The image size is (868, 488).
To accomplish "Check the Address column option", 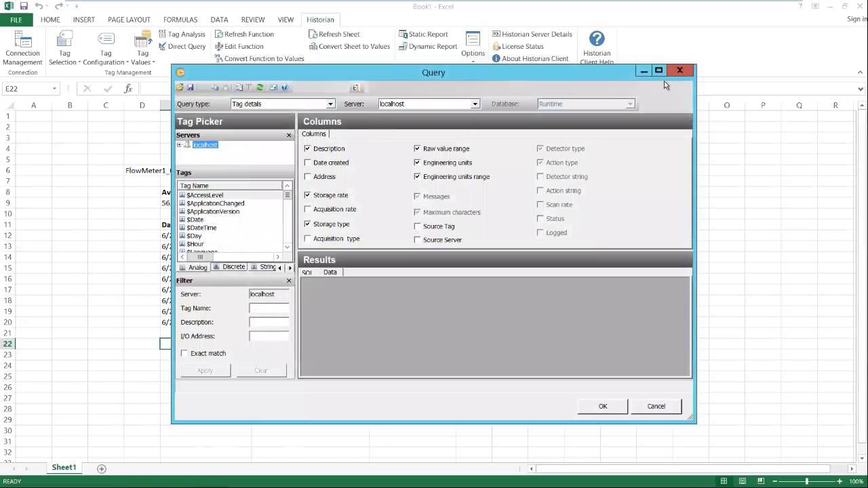I will (x=308, y=176).
